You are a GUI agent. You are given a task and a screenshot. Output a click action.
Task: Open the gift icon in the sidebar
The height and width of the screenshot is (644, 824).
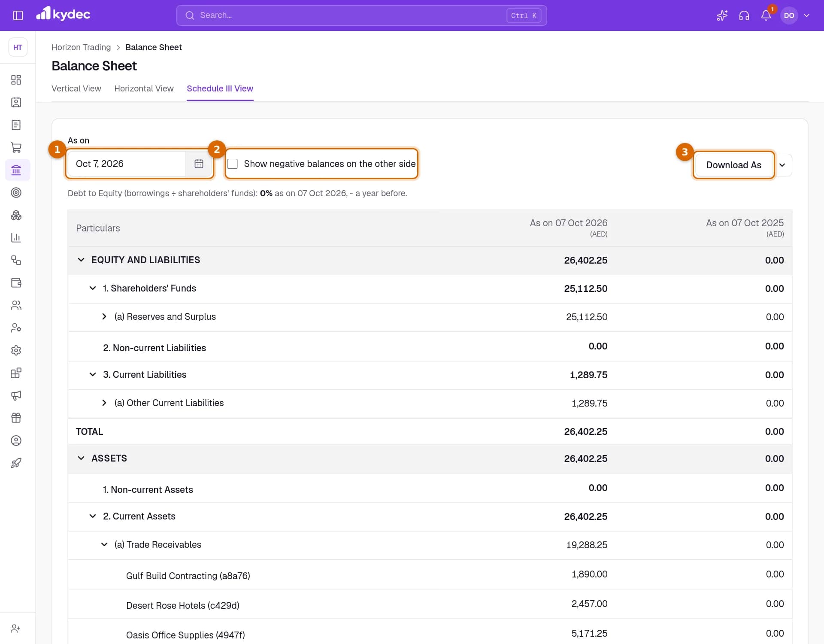point(16,418)
